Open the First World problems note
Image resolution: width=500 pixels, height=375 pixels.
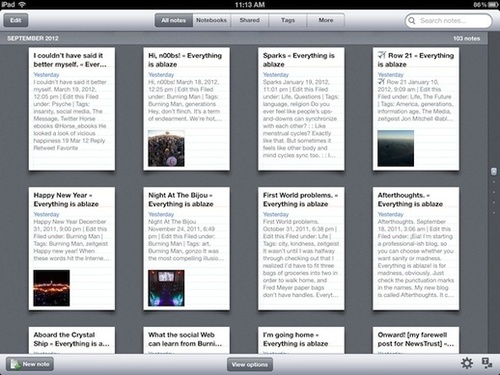click(301, 248)
